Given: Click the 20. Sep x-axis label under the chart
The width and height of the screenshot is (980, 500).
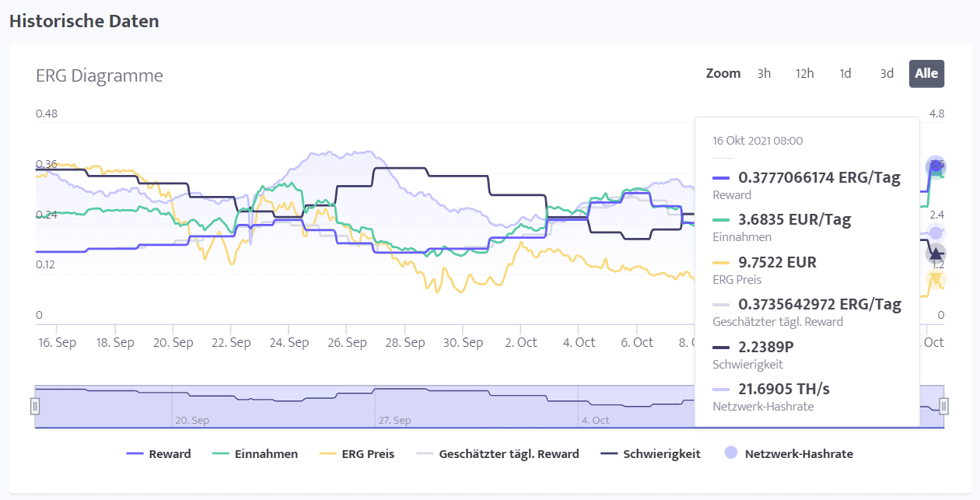Looking at the screenshot, I should coord(173,342).
